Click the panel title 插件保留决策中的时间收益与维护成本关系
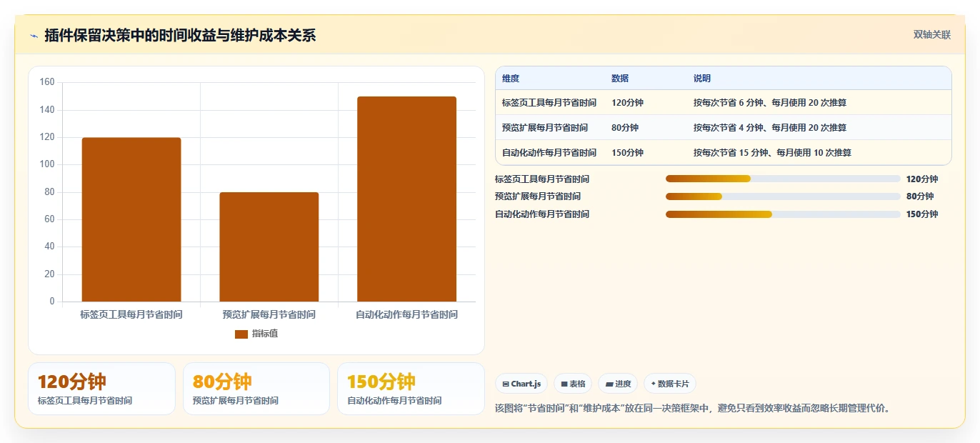Viewport: 980px width, 443px height. [180, 35]
